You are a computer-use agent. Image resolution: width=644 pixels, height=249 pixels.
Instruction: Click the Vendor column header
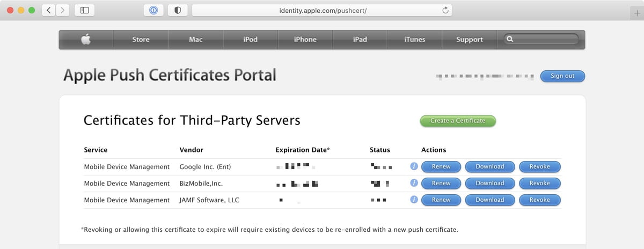point(191,150)
